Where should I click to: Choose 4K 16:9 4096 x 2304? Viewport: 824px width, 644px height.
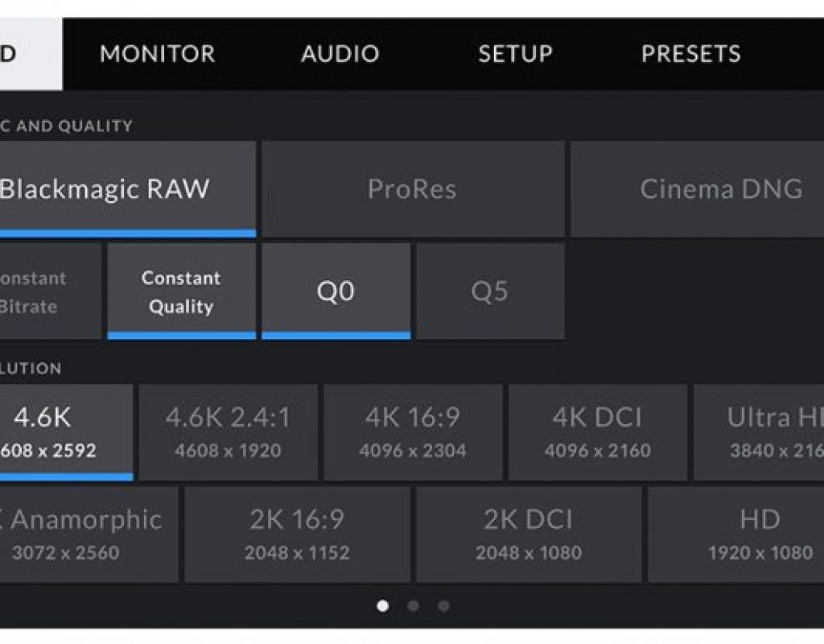coord(413,432)
